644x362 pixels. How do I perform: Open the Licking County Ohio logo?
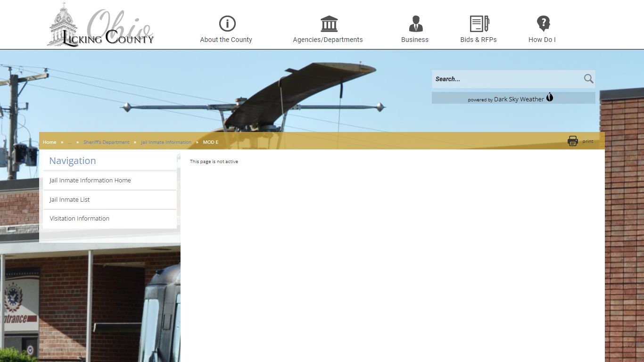tap(100, 26)
